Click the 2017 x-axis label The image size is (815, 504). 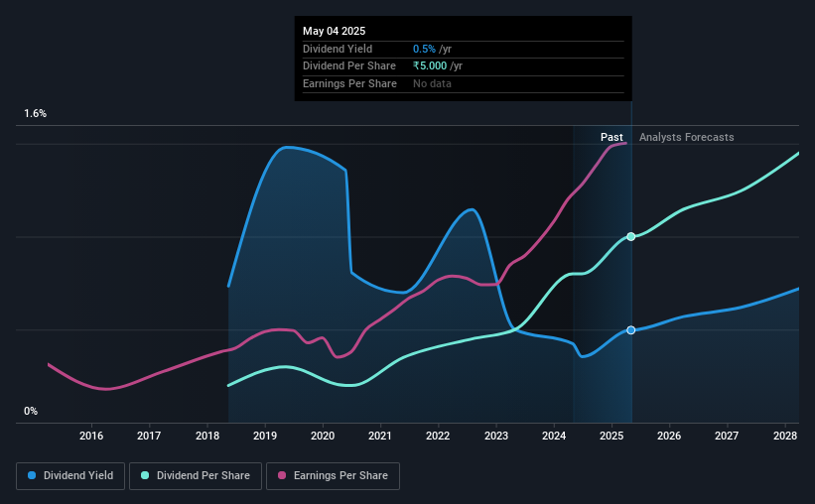coord(149,436)
